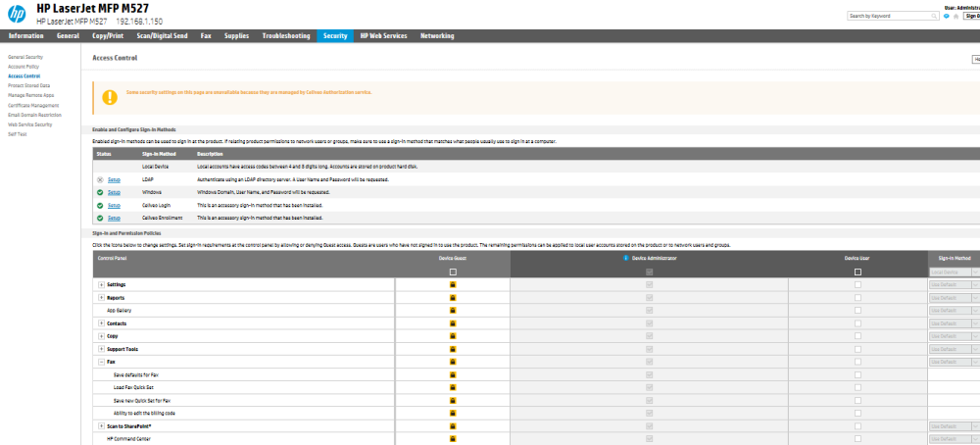Image resolution: width=980 pixels, height=445 pixels.
Task: Open the Information tab
Action: [x=25, y=35]
